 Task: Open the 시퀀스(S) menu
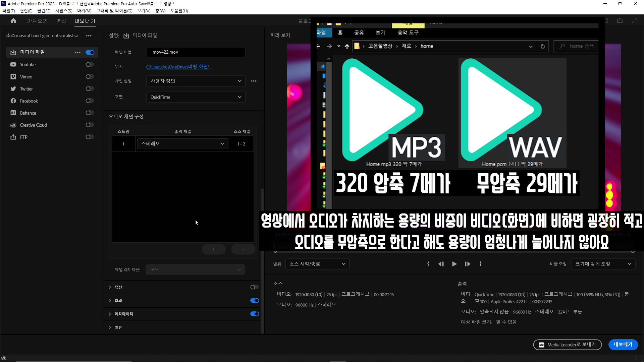pyautogui.click(x=64, y=11)
